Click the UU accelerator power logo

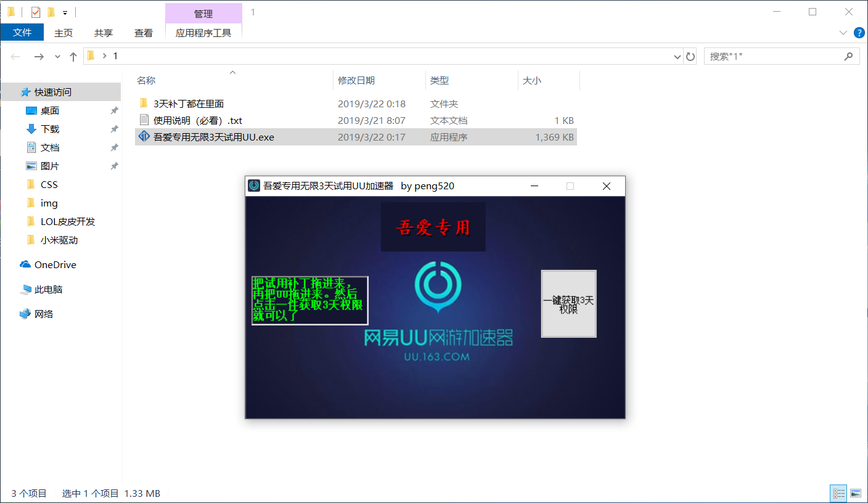(x=438, y=288)
